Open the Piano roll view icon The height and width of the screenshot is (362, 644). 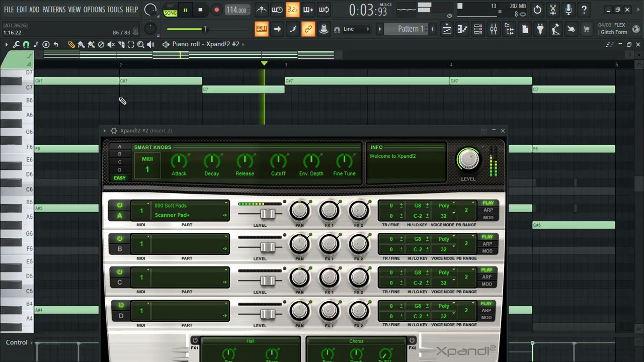(x=462, y=30)
